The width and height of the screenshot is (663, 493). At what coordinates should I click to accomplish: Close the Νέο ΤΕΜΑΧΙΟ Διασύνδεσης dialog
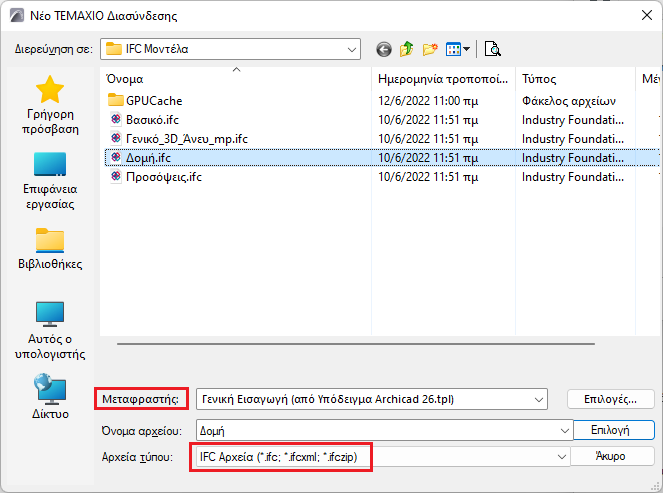coord(647,16)
